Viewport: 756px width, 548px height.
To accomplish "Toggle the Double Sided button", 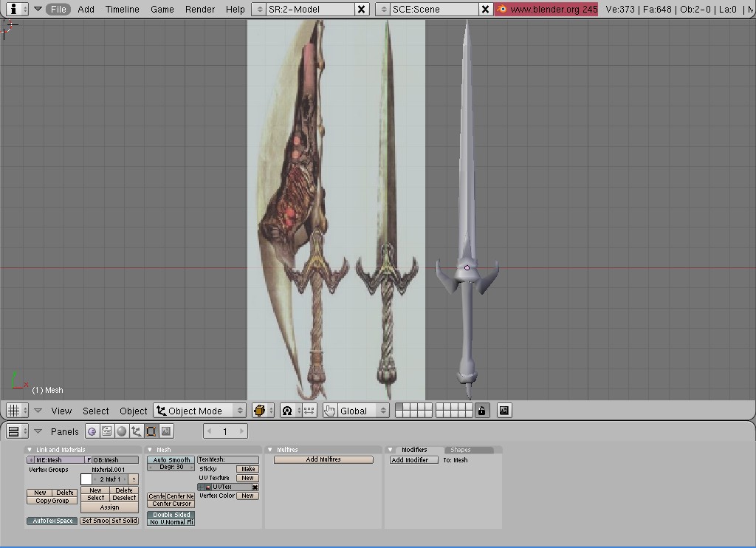I will click(x=171, y=515).
